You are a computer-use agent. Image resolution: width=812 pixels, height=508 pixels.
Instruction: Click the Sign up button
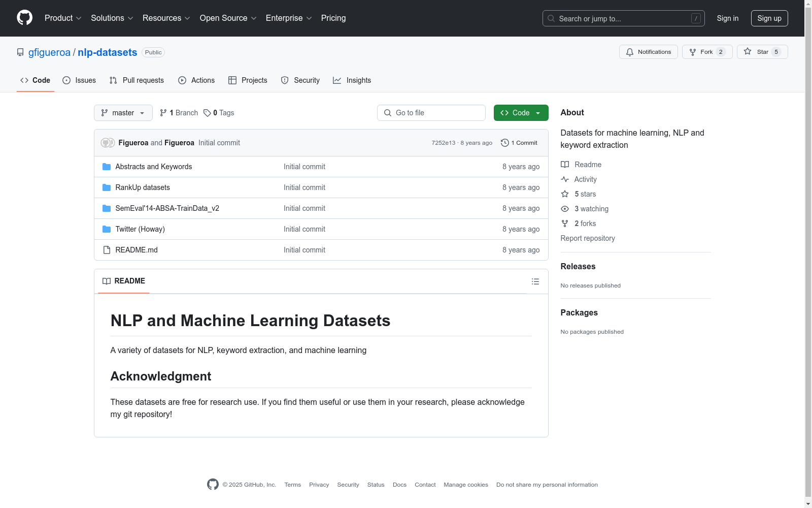pos(769,18)
